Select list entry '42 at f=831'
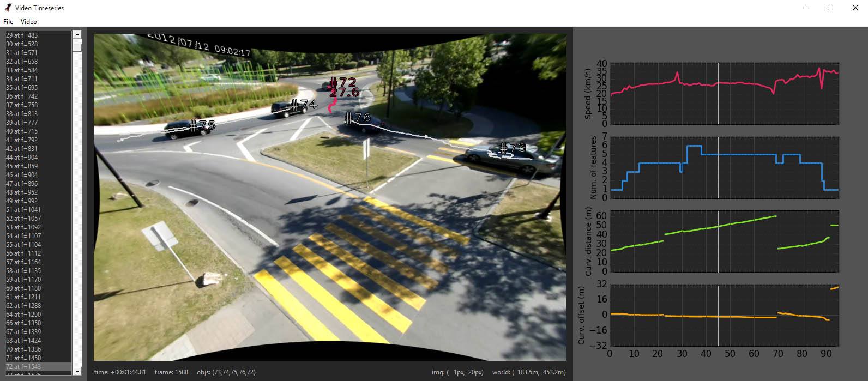This screenshot has width=868, height=381. point(38,149)
